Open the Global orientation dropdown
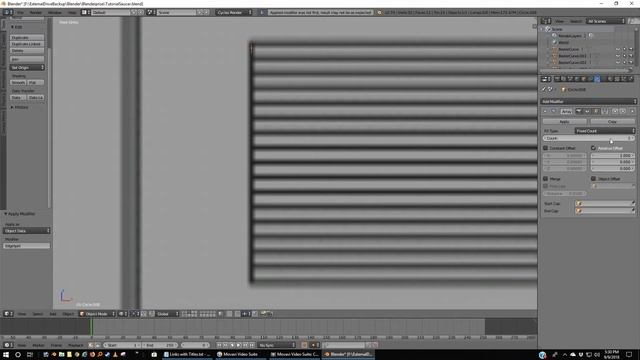The height and width of the screenshot is (360, 640). (167, 314)
